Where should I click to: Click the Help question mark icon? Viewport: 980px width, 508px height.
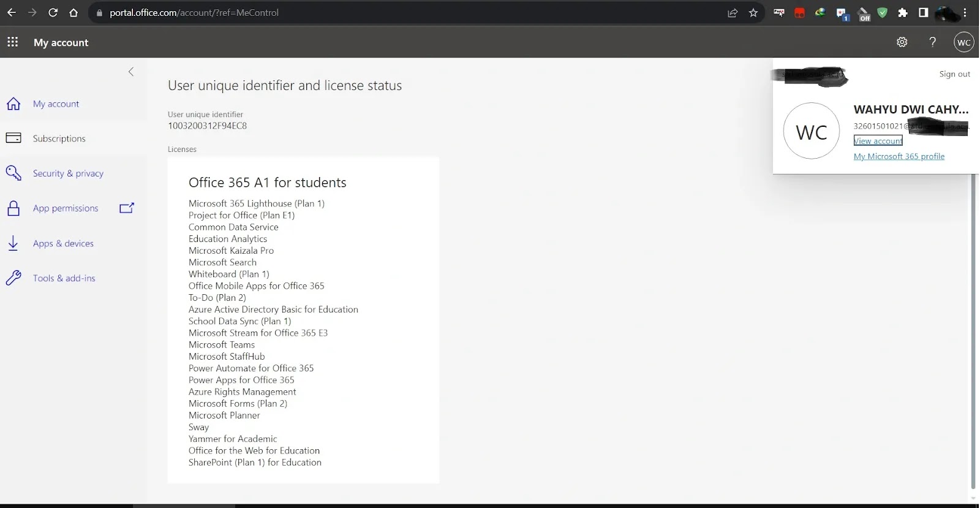click(x=932, y=42)
